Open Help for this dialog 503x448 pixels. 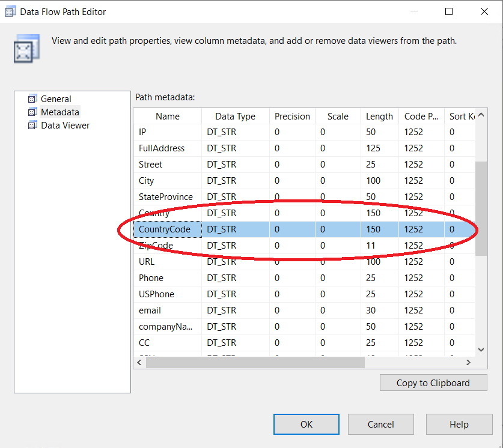pos(459,424)
